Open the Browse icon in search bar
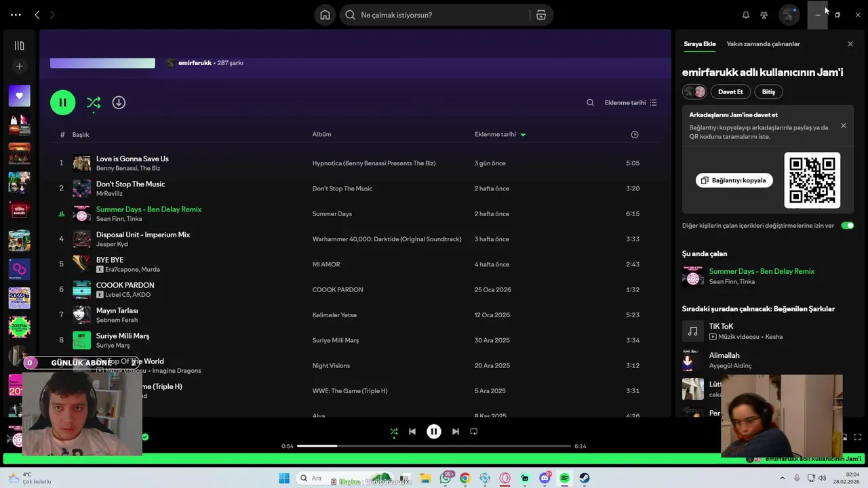Screen dimensions: 868x488 coord(541,15)
